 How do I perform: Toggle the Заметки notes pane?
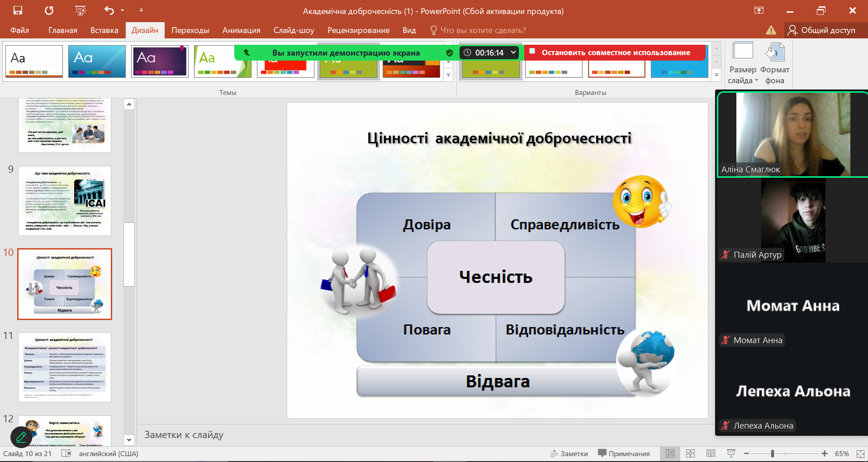coord(569,453)
